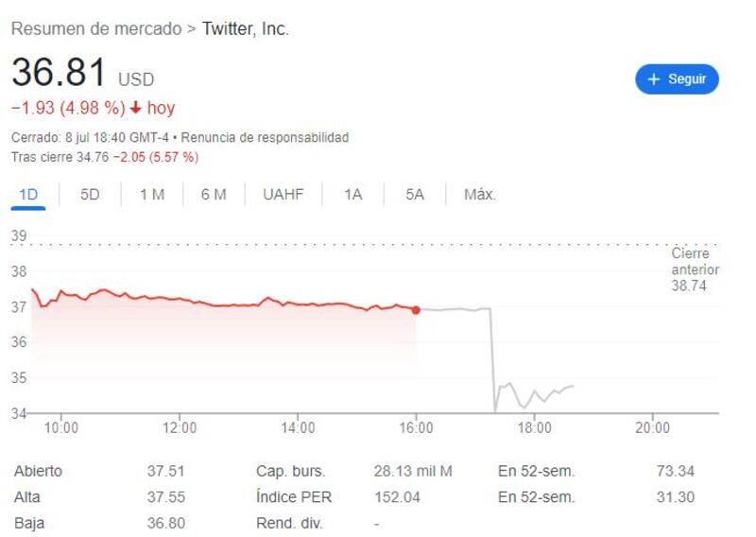Click the Cierre anterior 38.74 label
Viewport: 756px width, 537px height.
pos(695,269)
